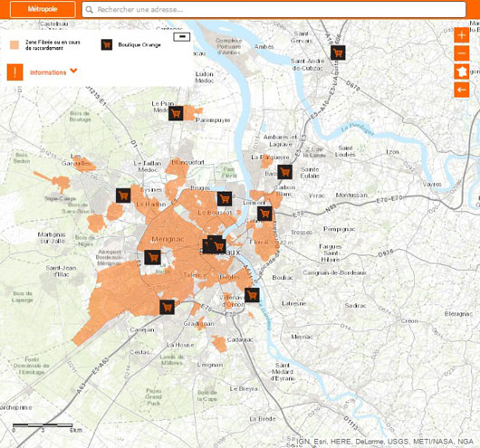
Task: Click the back arrow map button
Action: point(461,90)
